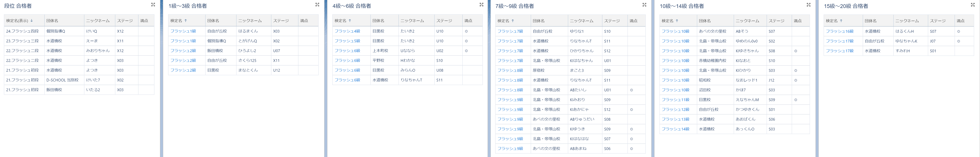Open フラッシュ1級 link for はるまくん

point(183,31)
